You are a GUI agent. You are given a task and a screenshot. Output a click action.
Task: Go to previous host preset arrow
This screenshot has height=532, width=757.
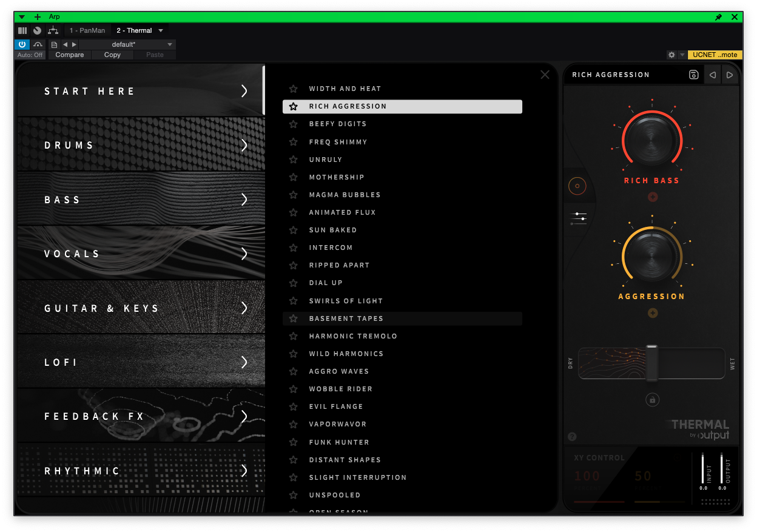click(x=65, y=45)
